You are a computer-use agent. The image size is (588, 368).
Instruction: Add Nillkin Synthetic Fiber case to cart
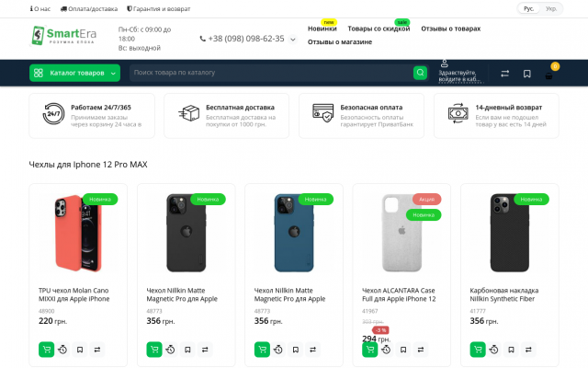[478, 350]
